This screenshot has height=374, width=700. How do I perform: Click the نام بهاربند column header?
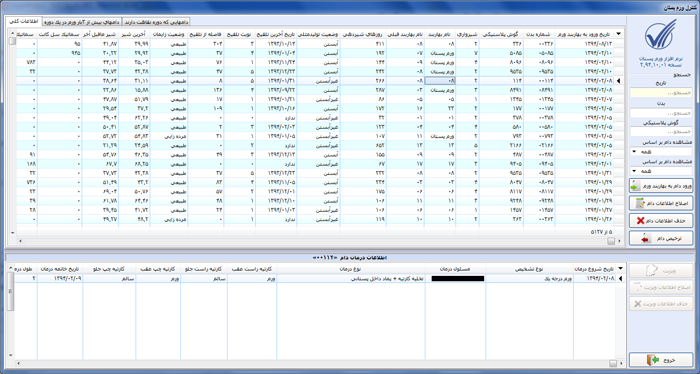click(x=440, y=34)
